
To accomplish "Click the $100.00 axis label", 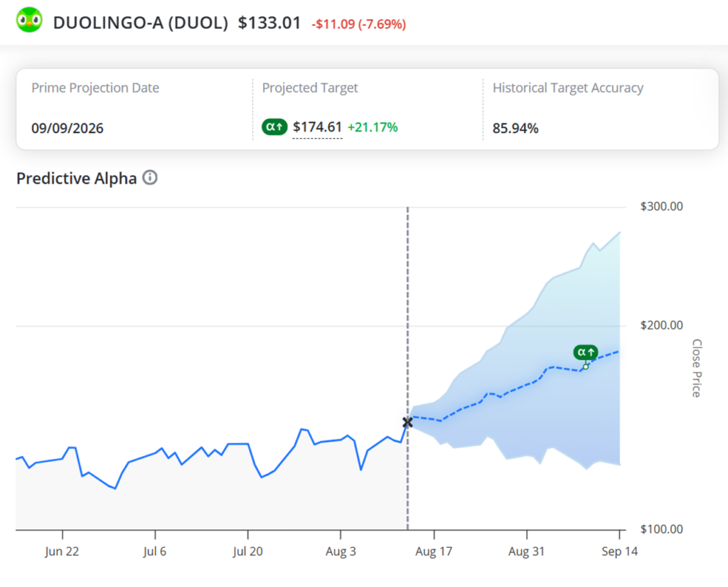I will [662, 529].
